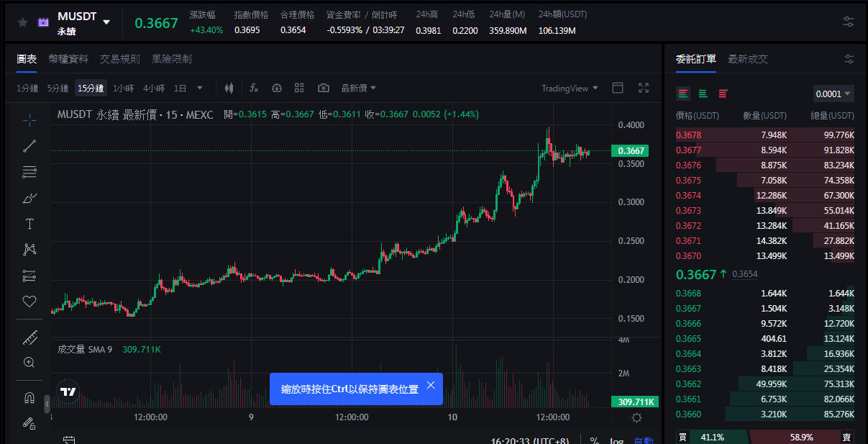Viewport: 868px width, 444px height.
Task: Select the trend line drawing tool
Action: 29,146
